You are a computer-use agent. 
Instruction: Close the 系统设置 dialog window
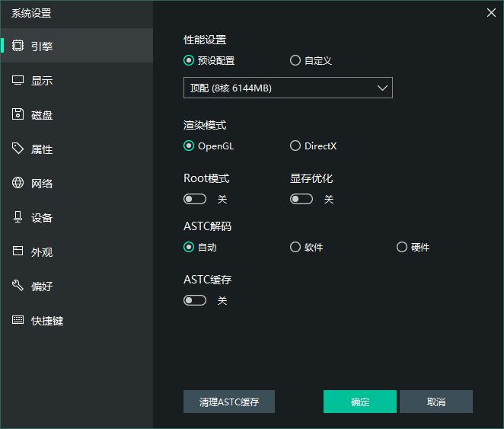[491, 12]
